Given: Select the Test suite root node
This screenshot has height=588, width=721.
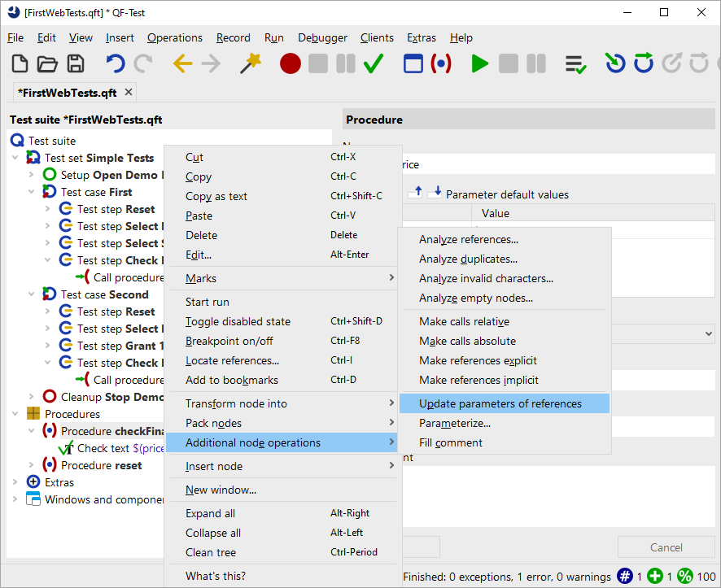Looking at the screenshot, I should pyautogui.click(x=52, y=141).
